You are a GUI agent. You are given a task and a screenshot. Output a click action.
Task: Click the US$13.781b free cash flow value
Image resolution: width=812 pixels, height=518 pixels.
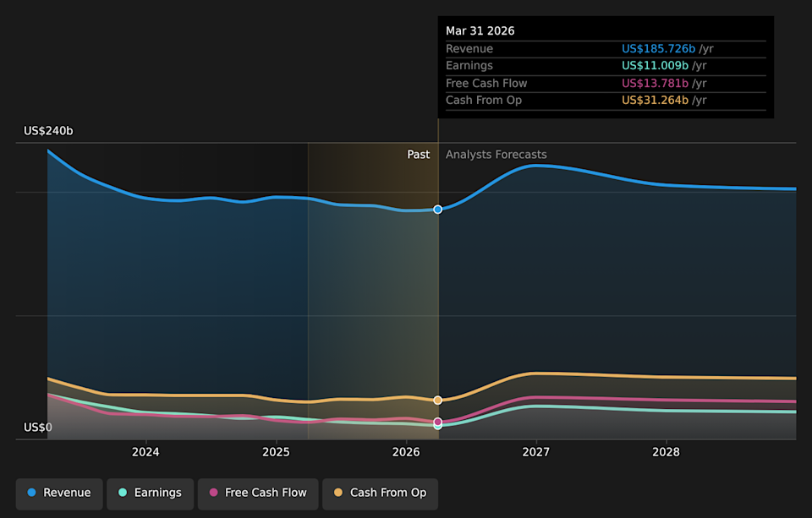click(655, 84)
